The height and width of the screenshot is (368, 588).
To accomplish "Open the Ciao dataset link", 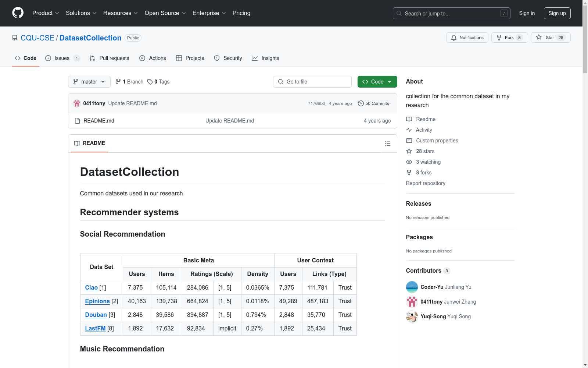I will tap(91, 287).
